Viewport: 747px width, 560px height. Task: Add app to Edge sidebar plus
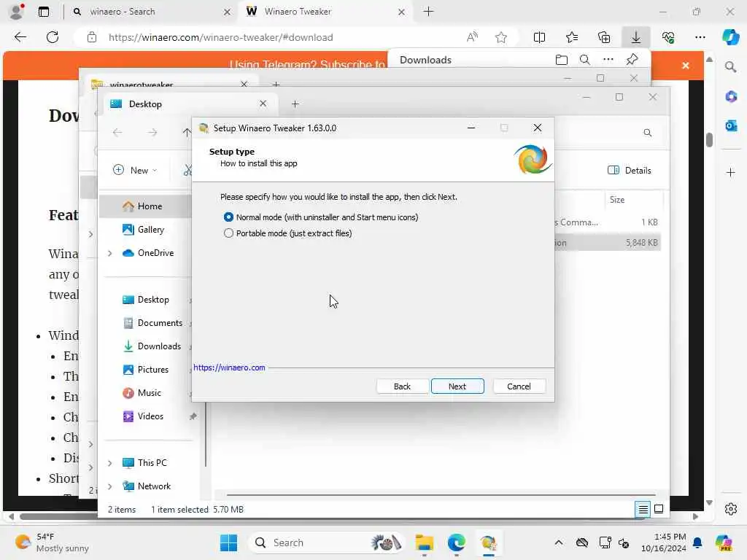730,172
